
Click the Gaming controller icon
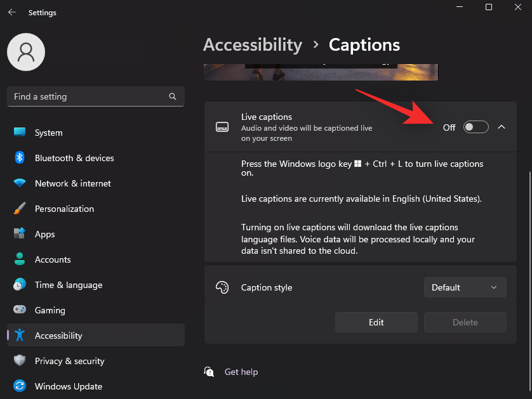pyautogui.click(x=18, y=310)
